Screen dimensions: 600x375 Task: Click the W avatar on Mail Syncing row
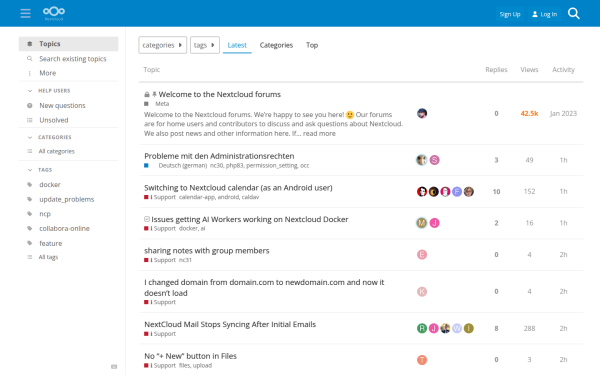pos(457,328)
